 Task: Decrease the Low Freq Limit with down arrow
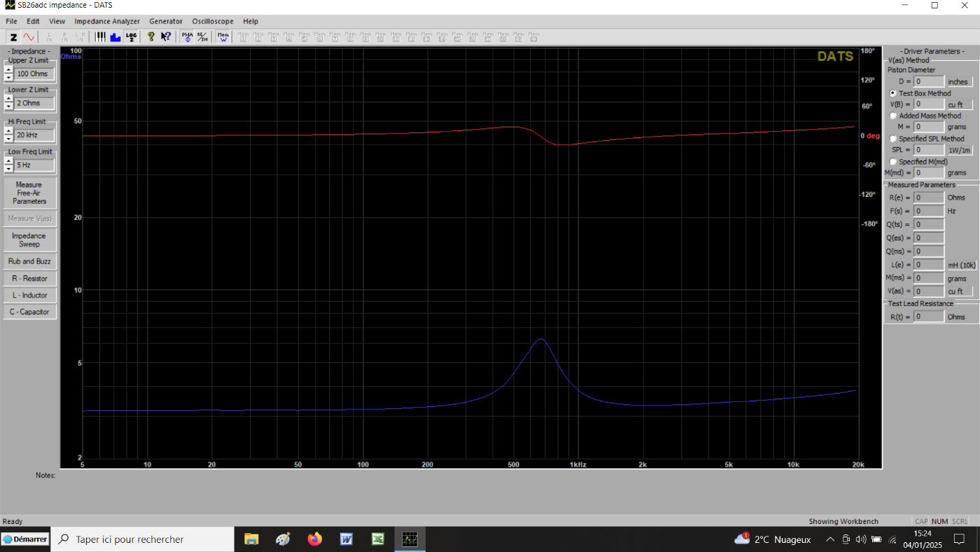(8, 169)
